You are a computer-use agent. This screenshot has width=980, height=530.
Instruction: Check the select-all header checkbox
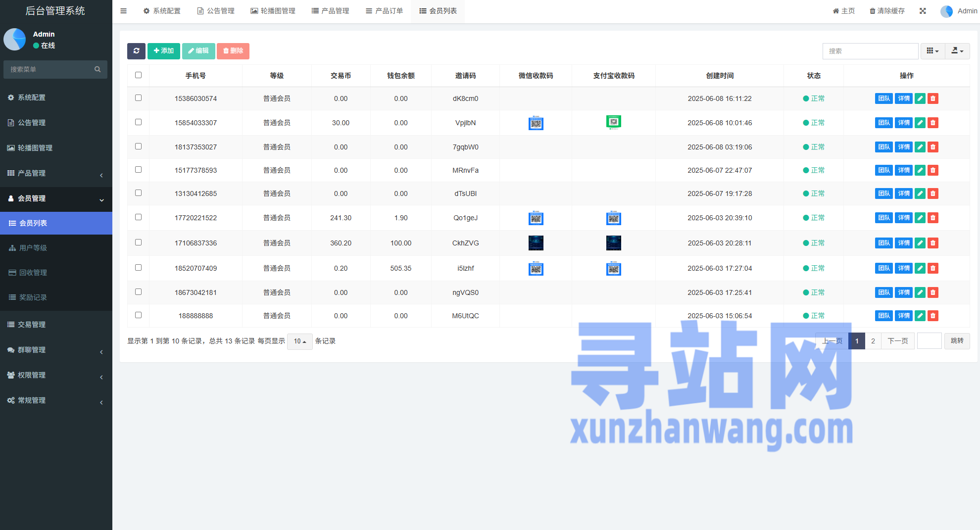pyautogui.click(x=139, y=75)
